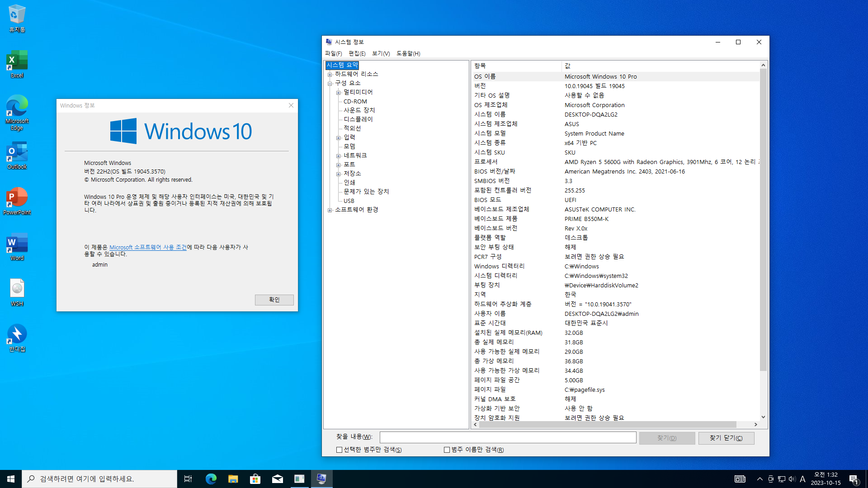Open the Microsoft 소프트웨어 사용 조건 link
The width and height of the screenshot is (868, 488).
pyautogui.click(x=148, y=248)
